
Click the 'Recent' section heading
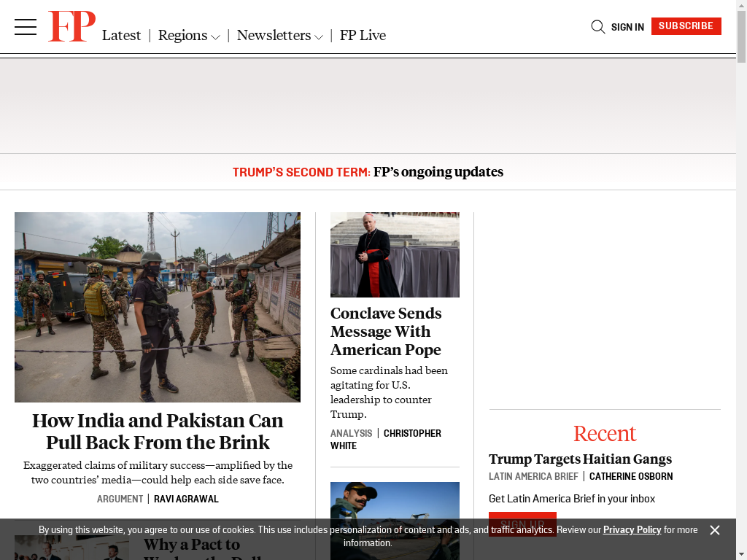(605, 433)
